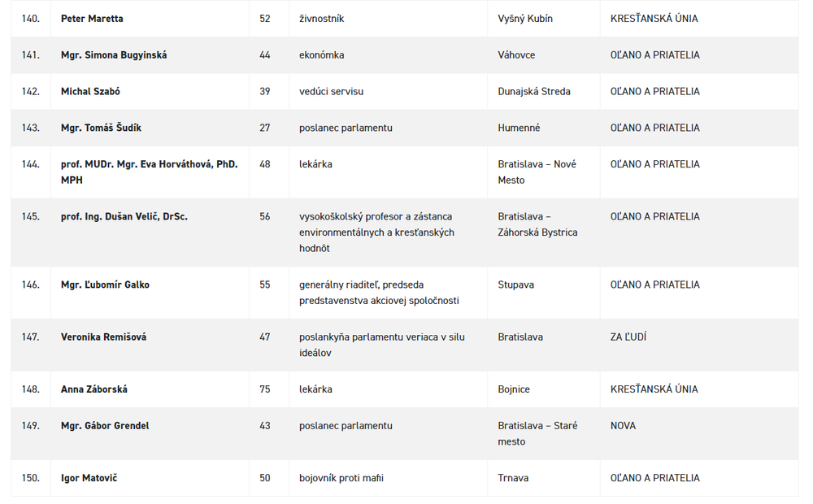This screenshot has height=504, width=813.
Task: Select the Vyšný Kubín residence cell
Action: (x=525, y=19)
